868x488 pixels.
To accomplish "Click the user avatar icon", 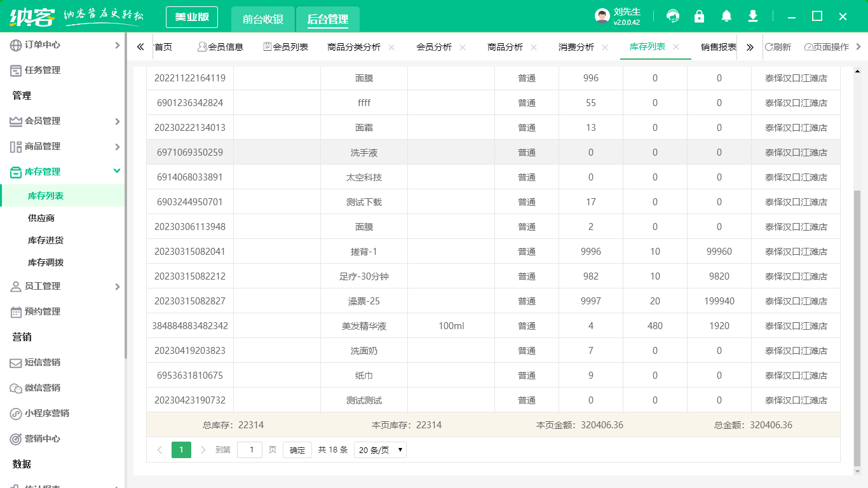I will click(x=602, y=17).
